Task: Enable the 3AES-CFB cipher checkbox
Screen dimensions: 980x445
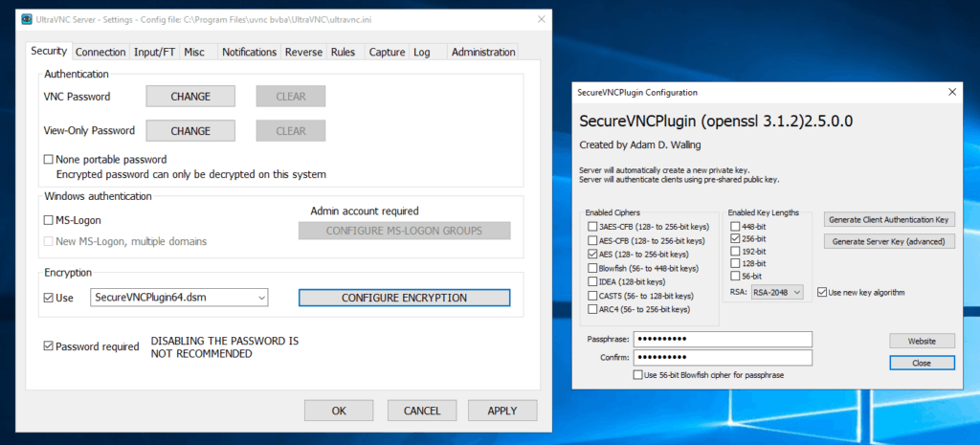Action: 592,226
